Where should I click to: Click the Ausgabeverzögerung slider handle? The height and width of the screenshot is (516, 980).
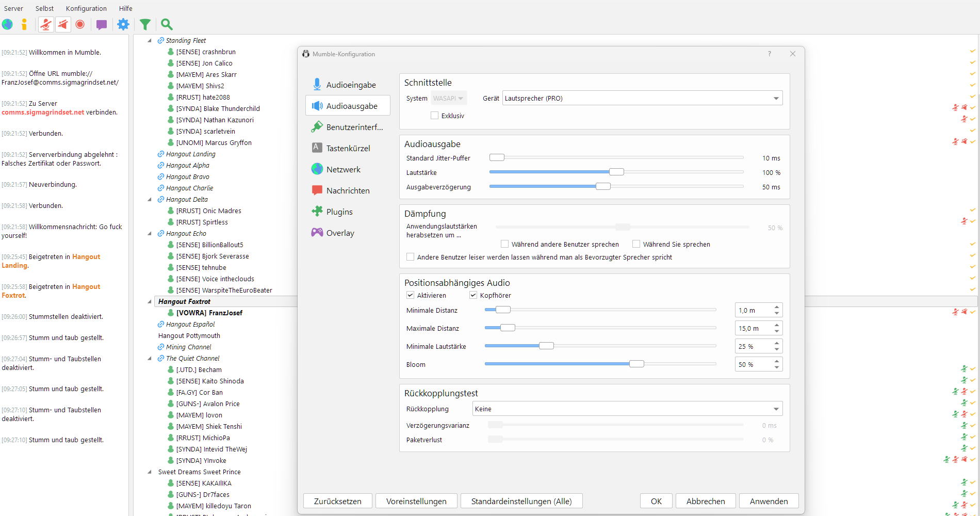tap(603, 186)
